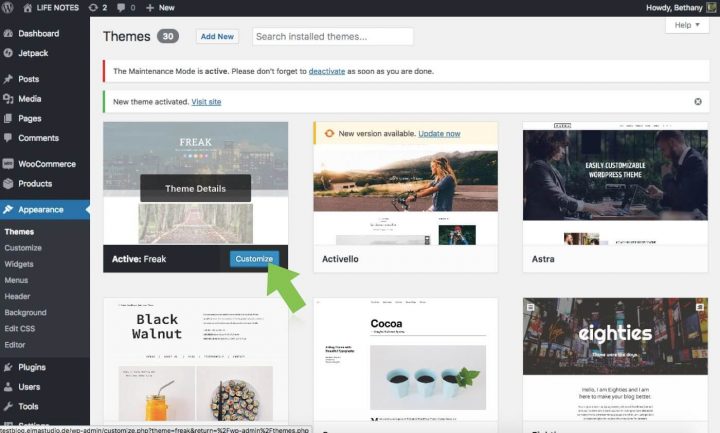Select Themes submenu item
Screen dimensions: 720x433
point(19,232)
